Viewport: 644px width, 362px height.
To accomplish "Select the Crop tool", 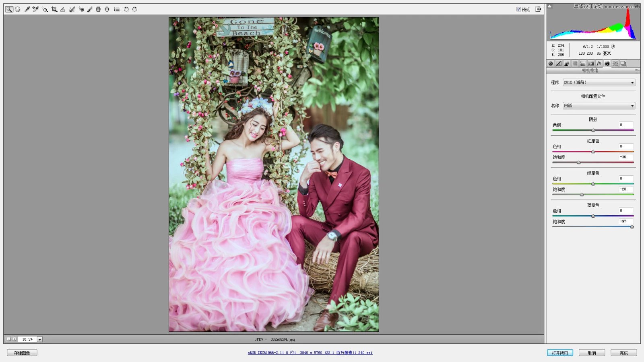I will pos(54,9).
